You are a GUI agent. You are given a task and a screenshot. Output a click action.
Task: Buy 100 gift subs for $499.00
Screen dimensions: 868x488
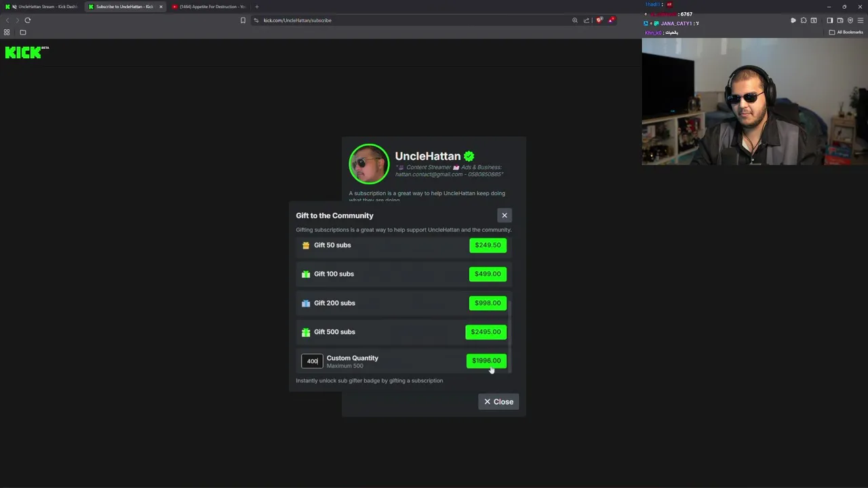tap(488, 274)
